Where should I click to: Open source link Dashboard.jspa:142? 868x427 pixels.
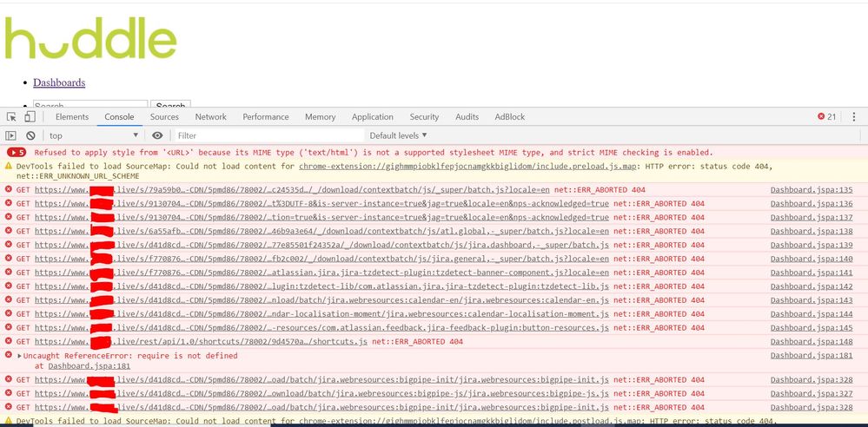click(812, 286)
